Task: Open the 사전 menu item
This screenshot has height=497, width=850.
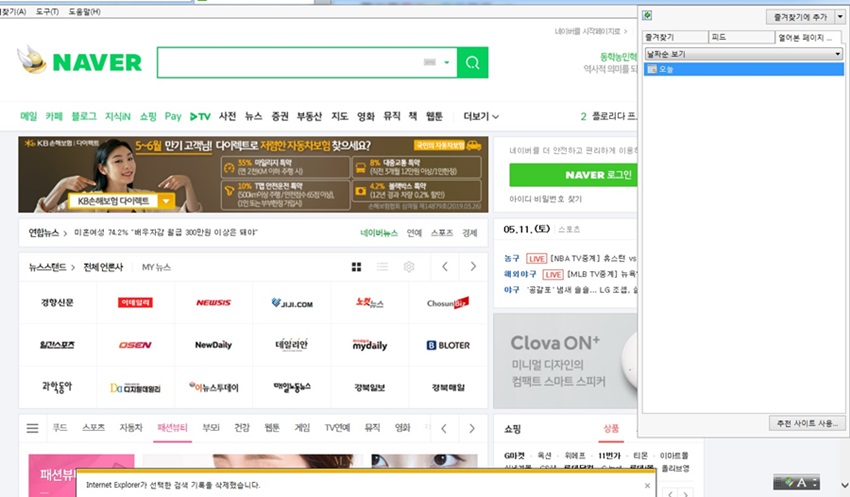Action: click(x=228, y=116)
